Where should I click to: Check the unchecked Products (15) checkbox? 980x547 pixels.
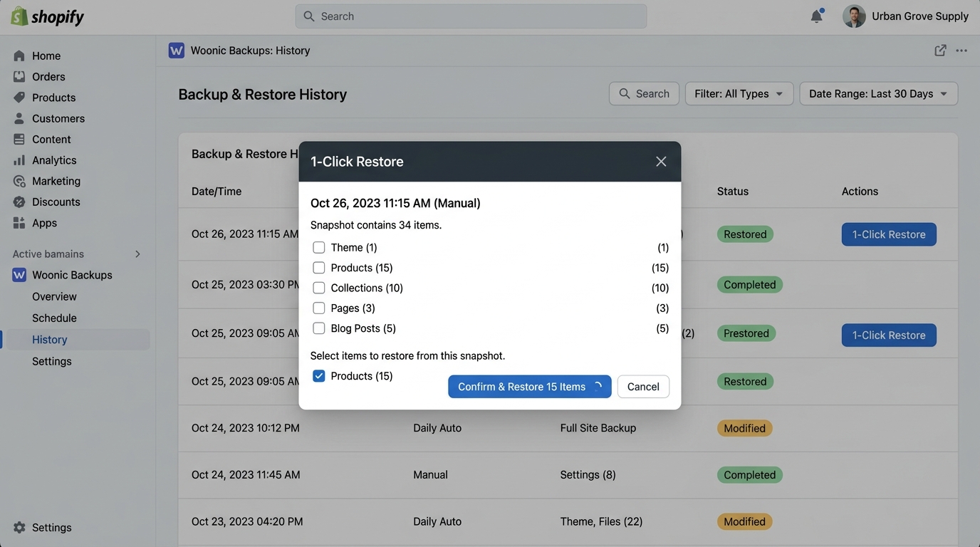click(x=319, y=268)
